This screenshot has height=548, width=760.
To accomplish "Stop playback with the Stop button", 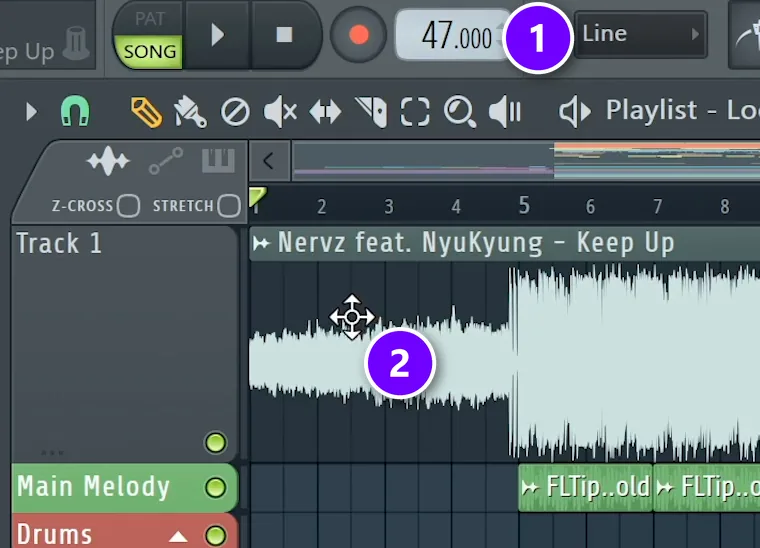I will pos(285,35).
